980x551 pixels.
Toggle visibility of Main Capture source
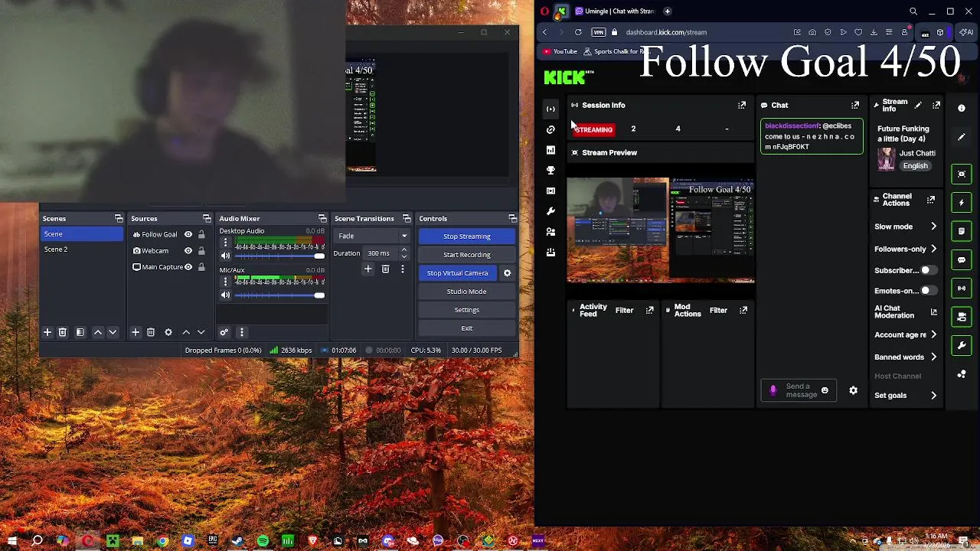tap(188, 267)
